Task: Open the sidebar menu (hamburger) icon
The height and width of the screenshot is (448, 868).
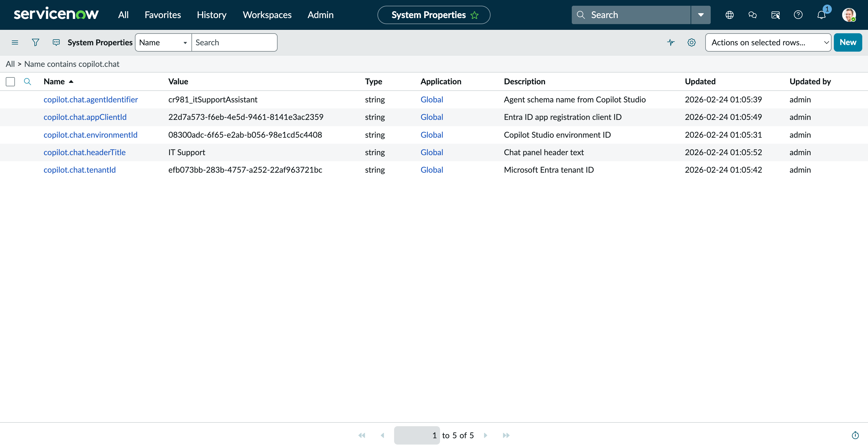Action: 15,42
